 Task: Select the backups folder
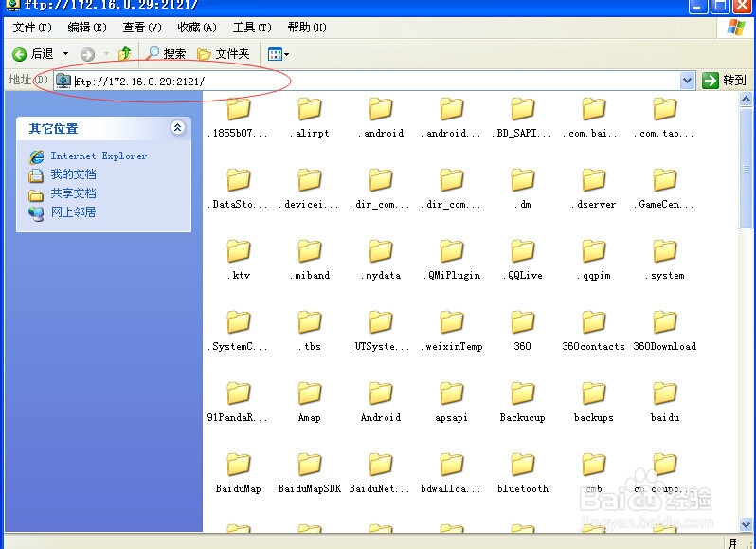[593, 402]
